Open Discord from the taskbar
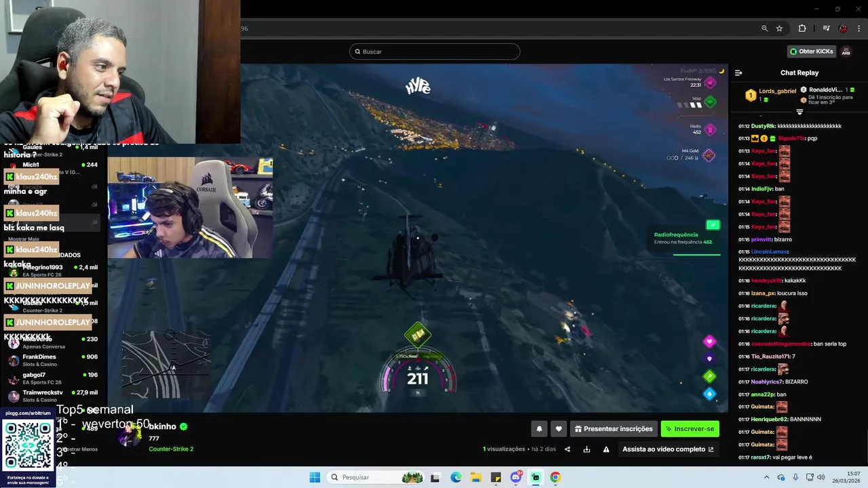 pos(516,477)
